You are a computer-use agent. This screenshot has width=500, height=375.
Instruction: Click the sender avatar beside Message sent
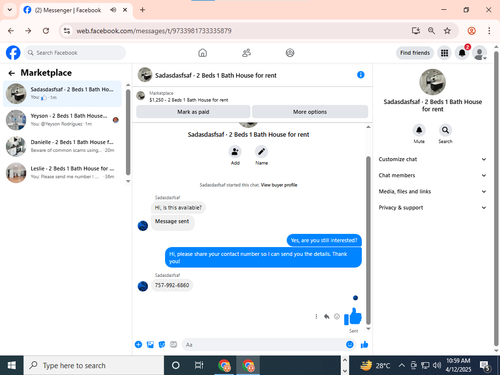143,226
